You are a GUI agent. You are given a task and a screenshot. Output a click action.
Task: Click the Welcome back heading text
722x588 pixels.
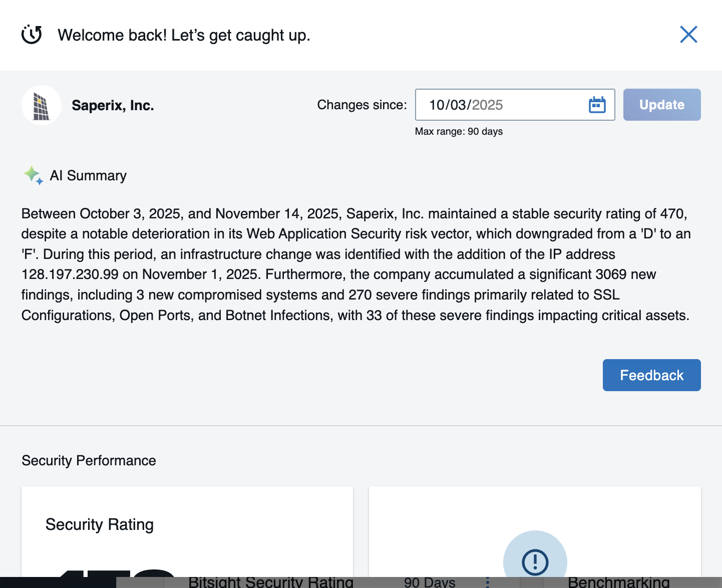[184, 35]
